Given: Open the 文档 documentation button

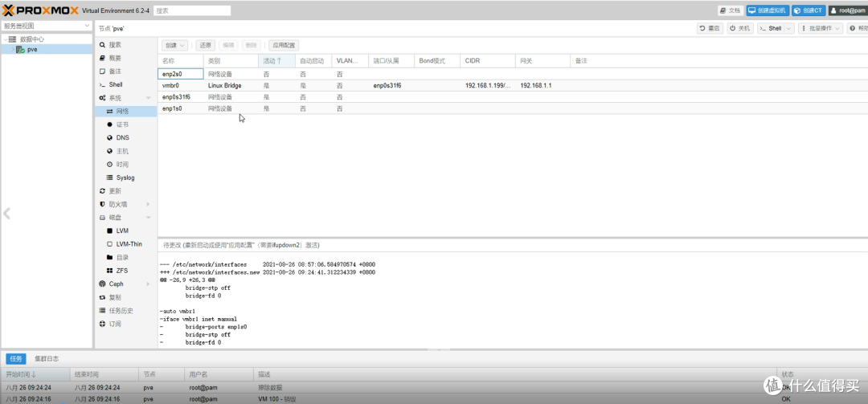Looking at the screenshot, I should (x=731, y=10).
